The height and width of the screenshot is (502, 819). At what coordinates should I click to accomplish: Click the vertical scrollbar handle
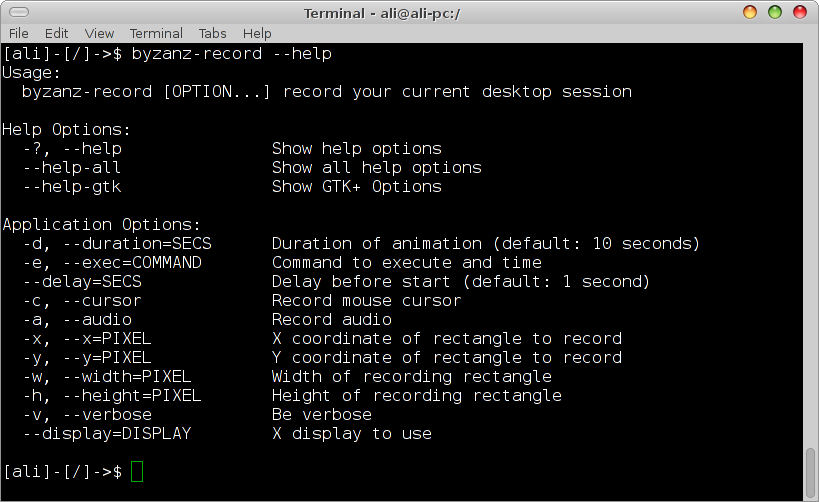(x=810, y=471)
